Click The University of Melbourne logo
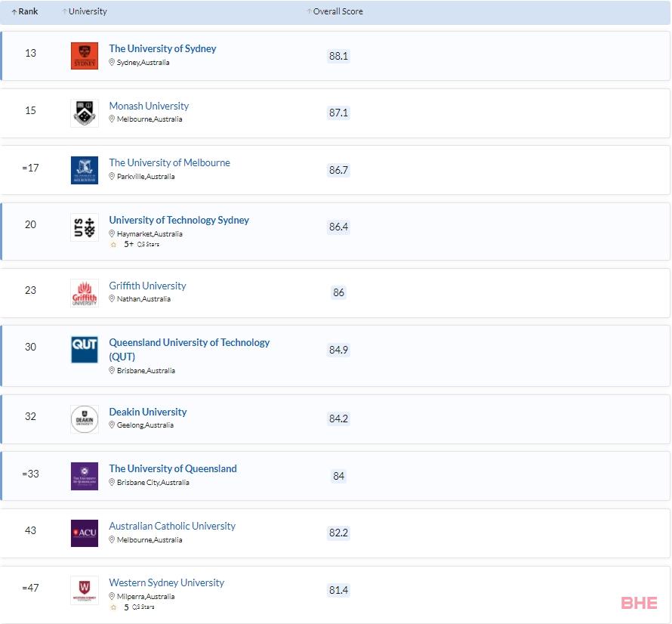Viewport: 672px width, 624px height. click(x=85, y=170)
